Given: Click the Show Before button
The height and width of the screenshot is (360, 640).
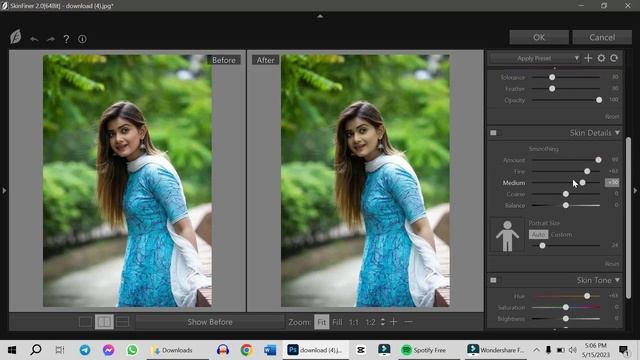Looking at the screenshot, I should [210, 322].
